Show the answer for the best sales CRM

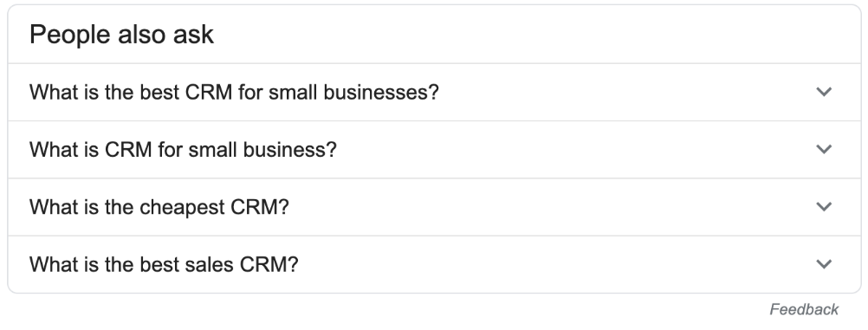[435, 265]
